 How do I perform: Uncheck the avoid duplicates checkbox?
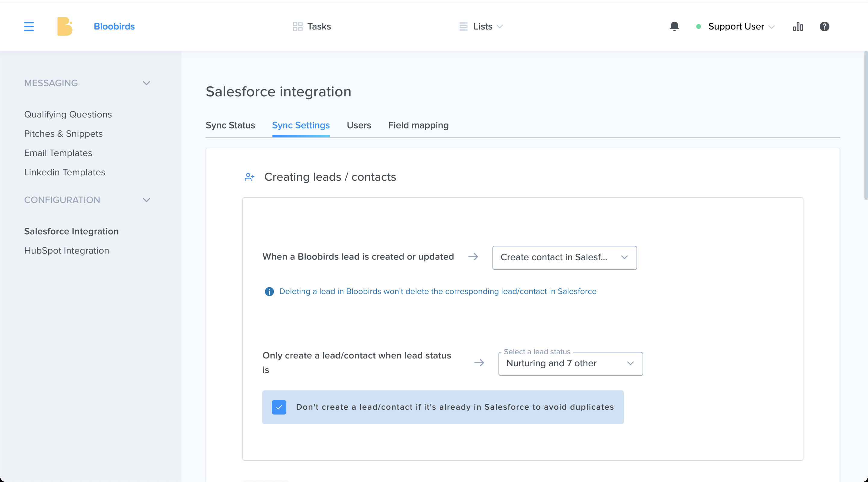[279, 407]
